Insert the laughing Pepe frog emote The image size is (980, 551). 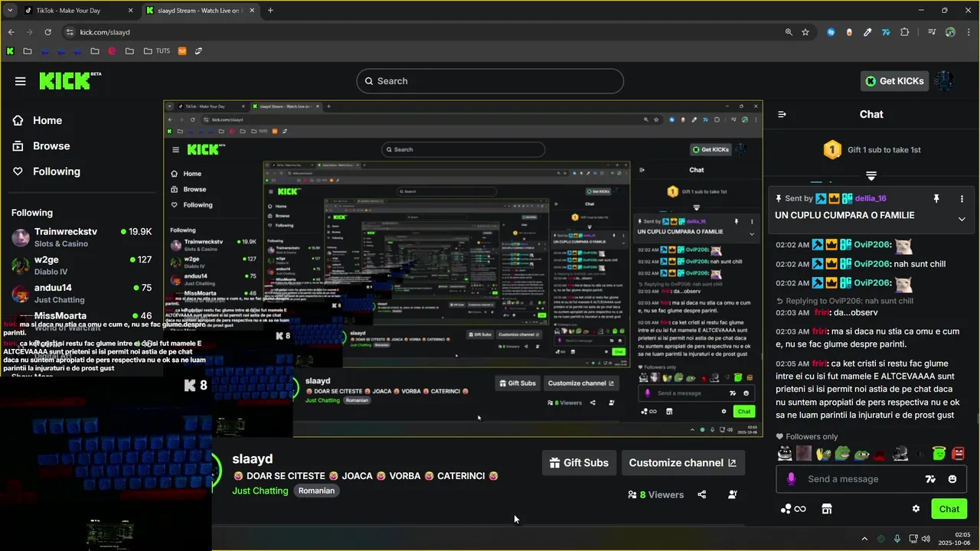(x=842, y=453)
